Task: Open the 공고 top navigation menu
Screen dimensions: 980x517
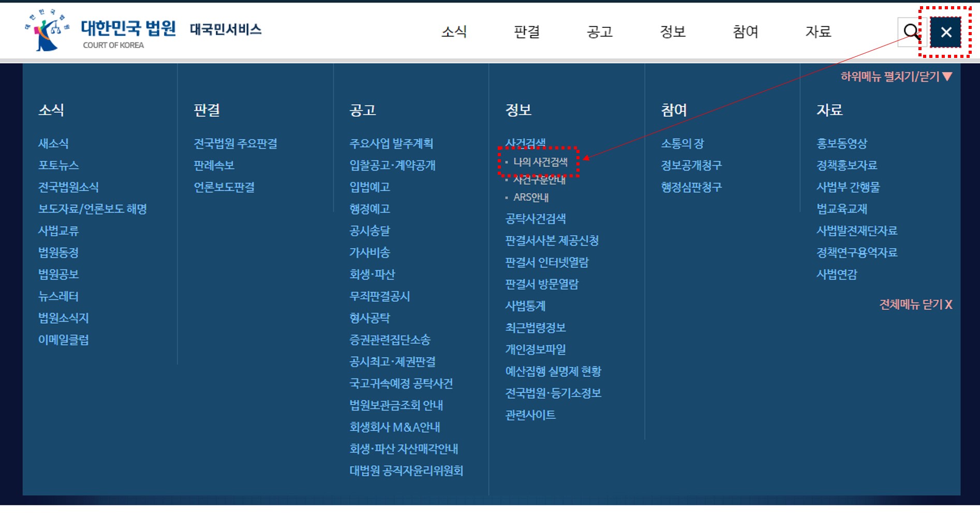Action: (x=600, y=32)
